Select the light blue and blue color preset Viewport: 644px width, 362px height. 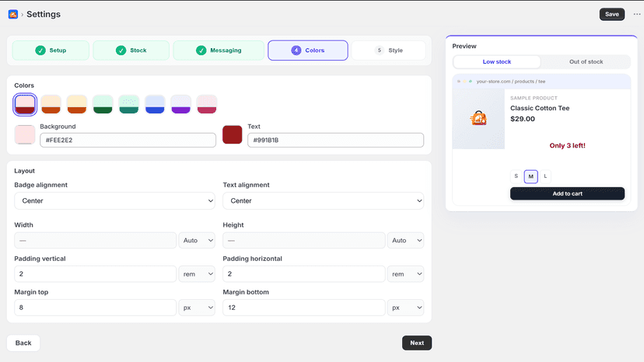coord(155,104)
